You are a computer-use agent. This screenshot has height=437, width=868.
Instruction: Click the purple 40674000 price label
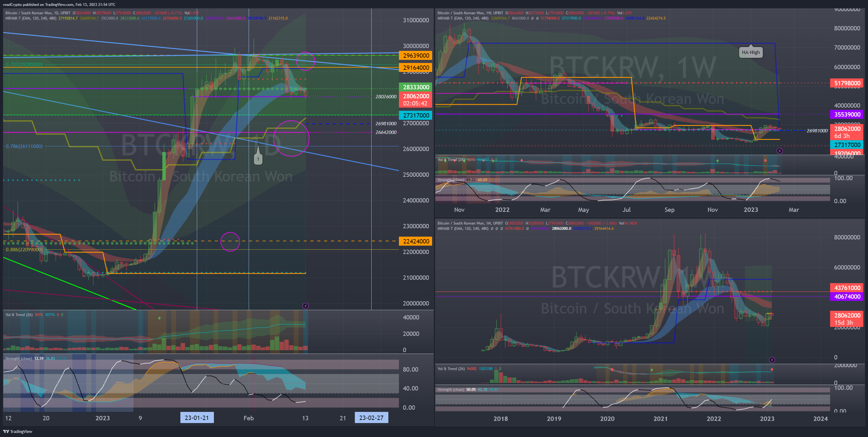[x=847, y=297]
